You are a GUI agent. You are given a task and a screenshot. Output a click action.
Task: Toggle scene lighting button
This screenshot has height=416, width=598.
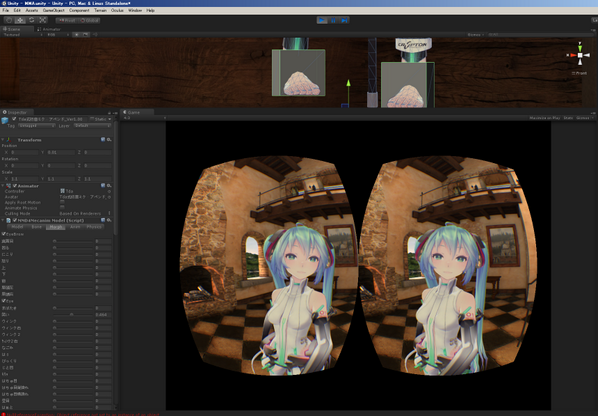77,35
